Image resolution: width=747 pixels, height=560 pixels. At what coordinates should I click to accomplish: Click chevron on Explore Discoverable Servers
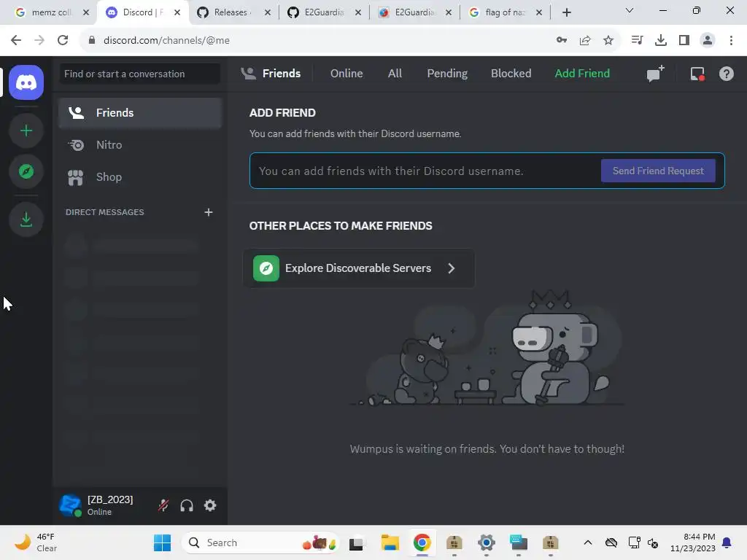pos(451,268)
